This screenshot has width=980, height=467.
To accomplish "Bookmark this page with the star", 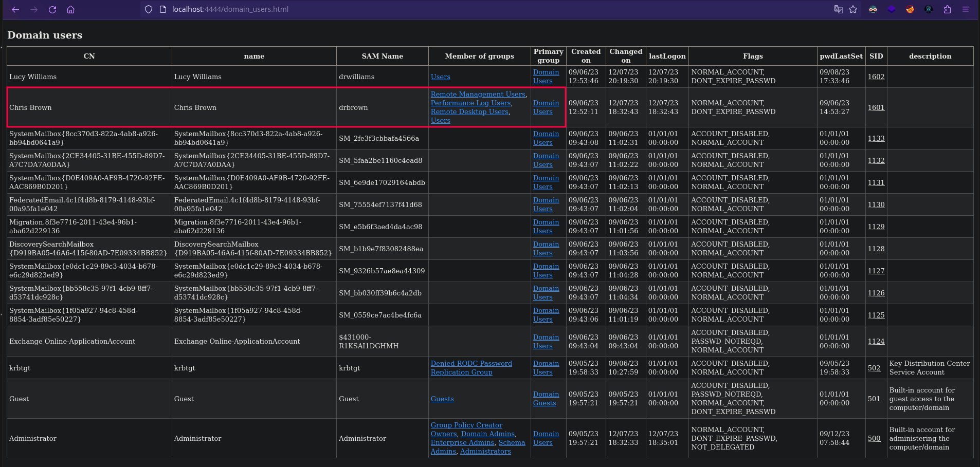I will [x=853, y=9].
